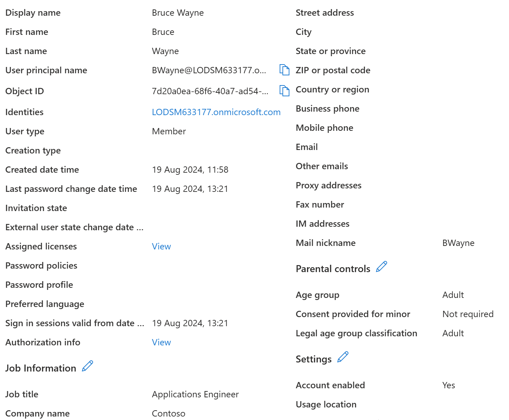Click the Job title value Applications Engineer

(195, 394)
